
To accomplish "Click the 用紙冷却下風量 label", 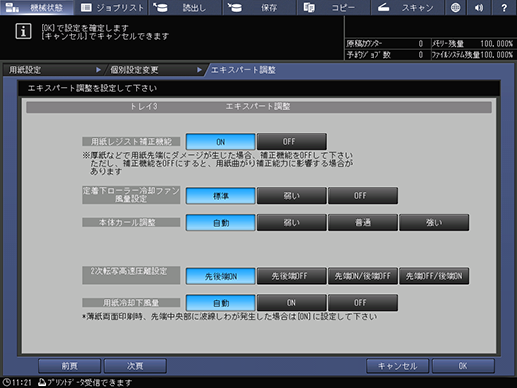I will 131,303.
